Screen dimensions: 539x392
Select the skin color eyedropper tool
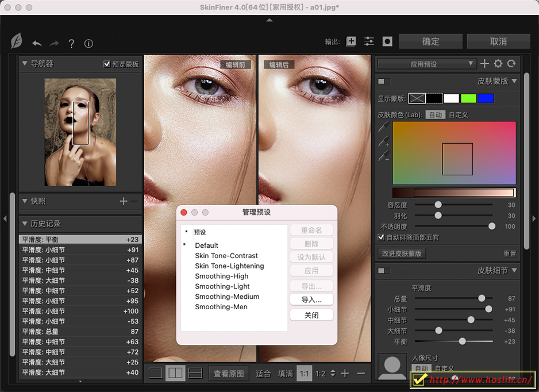[383, 127]
